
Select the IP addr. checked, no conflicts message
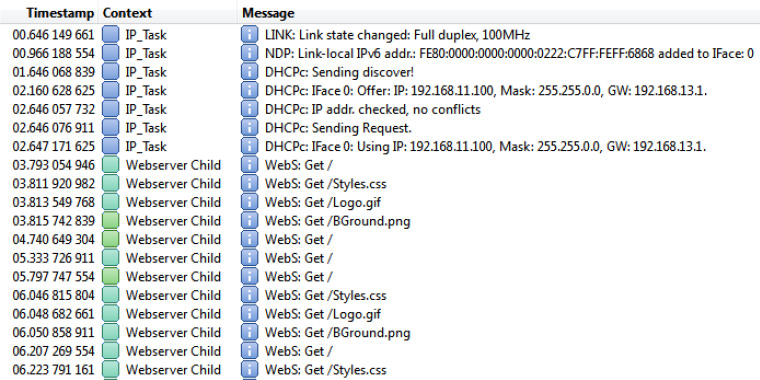coord(373,110)
